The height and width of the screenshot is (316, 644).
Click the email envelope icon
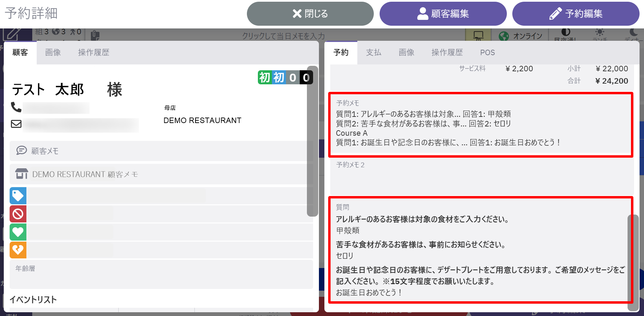[16, 124]
